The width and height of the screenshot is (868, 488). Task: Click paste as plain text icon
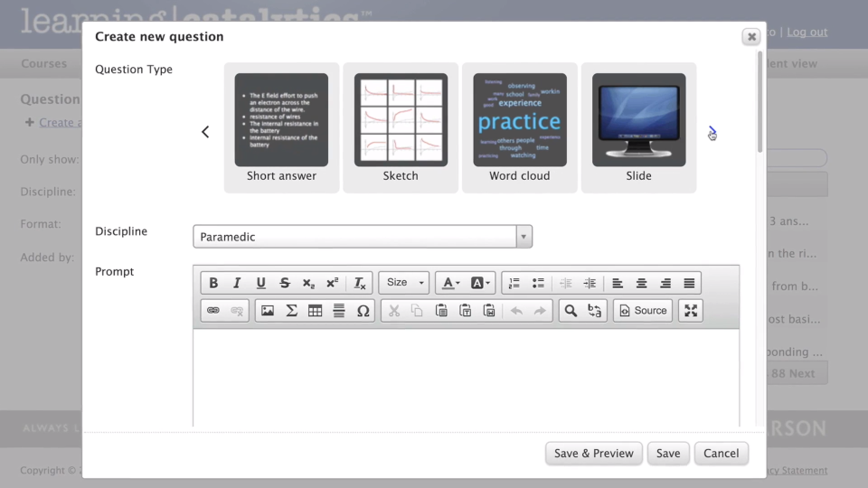[x=465, y=310]
